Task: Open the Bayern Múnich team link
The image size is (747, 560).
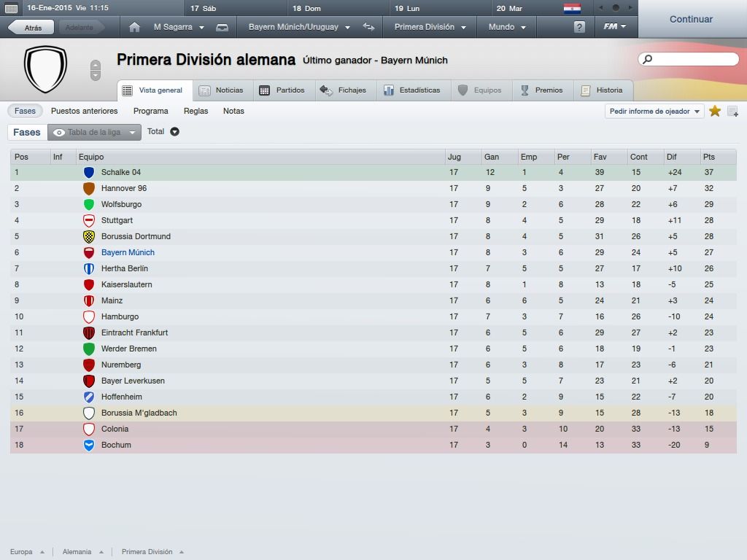Action: (x=128, y=252)
